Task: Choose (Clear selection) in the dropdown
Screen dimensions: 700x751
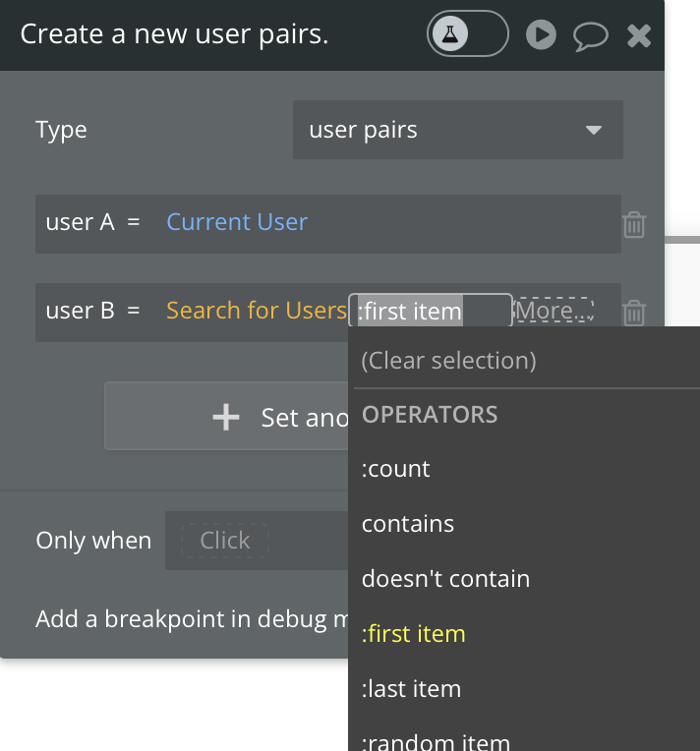Action: point(448,361)
